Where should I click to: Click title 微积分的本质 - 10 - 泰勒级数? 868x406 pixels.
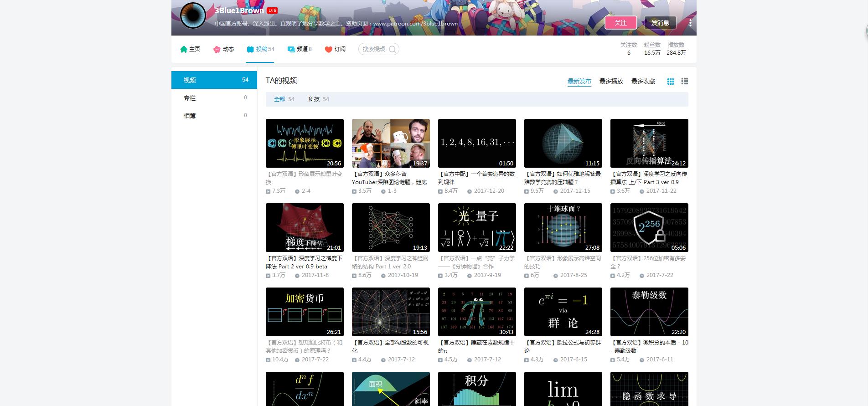point(649,346)
